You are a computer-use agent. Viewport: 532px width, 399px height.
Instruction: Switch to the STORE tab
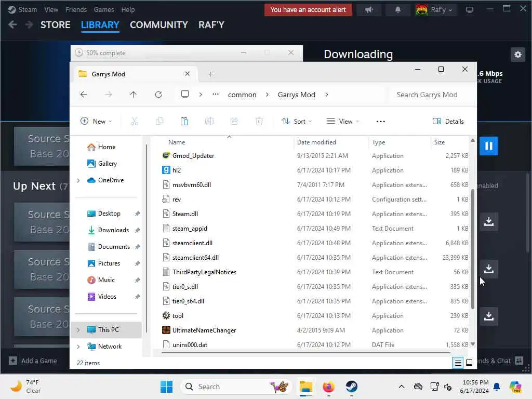pyautogui.click(x=55, y=25)
